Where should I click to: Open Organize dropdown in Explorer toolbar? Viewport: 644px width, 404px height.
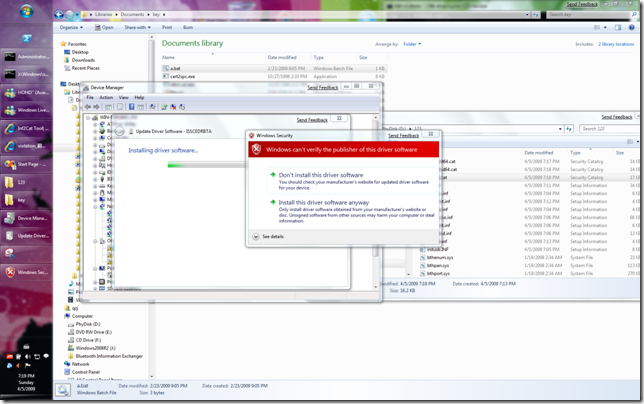pyautogui.click(x=71, y=28)
